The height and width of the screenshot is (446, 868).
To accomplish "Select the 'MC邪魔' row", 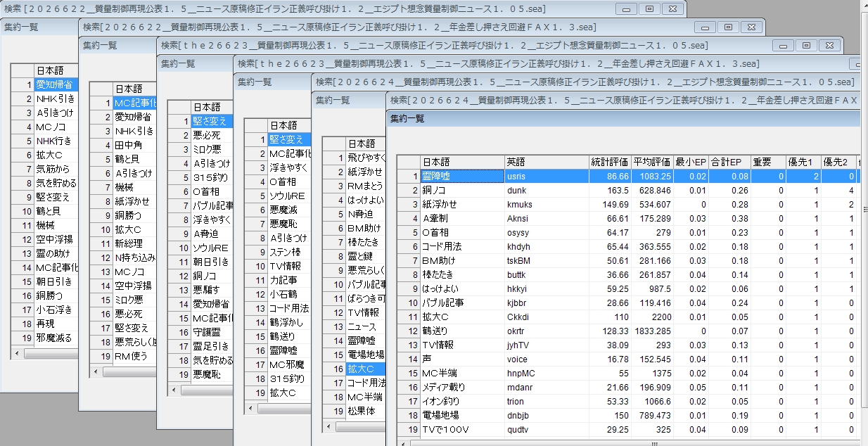I will [289, 364].
